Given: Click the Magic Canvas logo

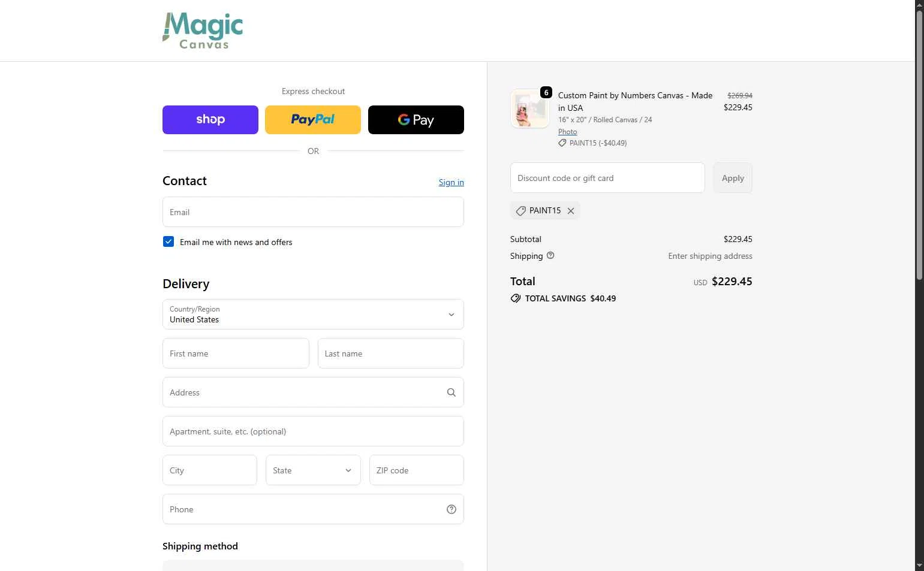Looking at the screenshot, I should click(x=203, y=31).
